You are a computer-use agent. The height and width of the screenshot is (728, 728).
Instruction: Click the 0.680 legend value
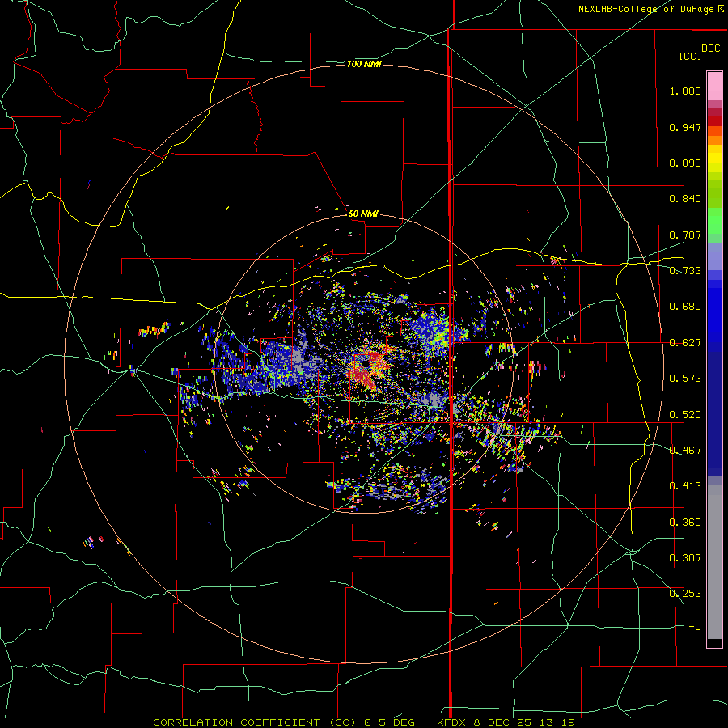pyautogui.click(x=685, y=307)
